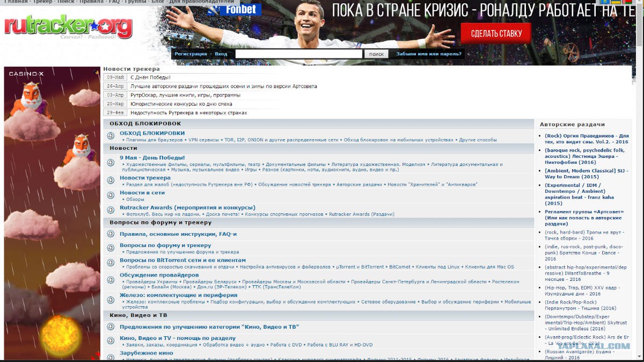Open VPN сервисы subforum

click(203, 140)
